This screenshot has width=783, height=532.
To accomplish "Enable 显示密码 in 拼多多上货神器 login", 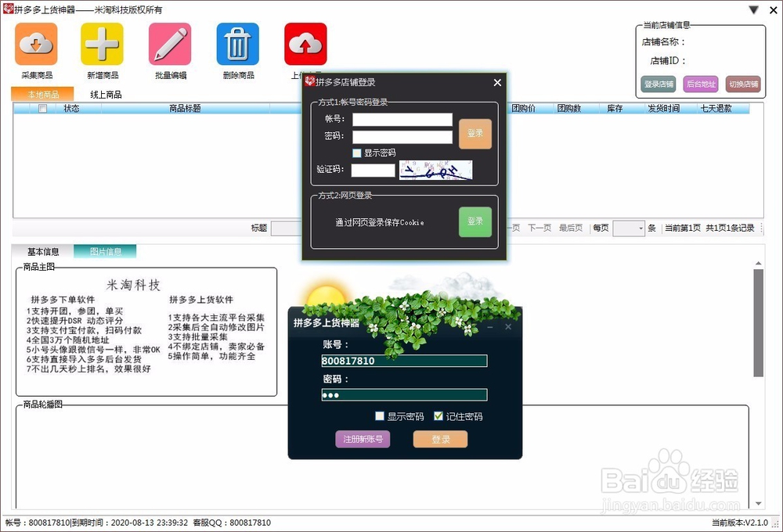I will pos(380,415).
